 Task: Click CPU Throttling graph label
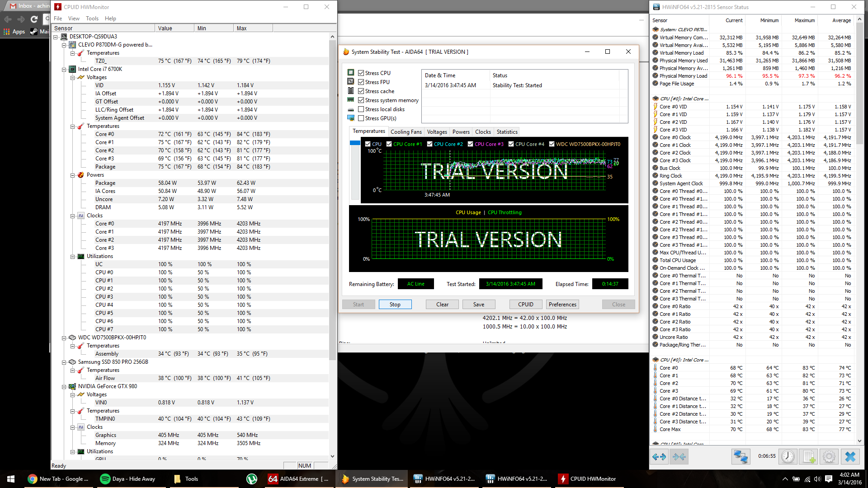click(x=505, y=212)
